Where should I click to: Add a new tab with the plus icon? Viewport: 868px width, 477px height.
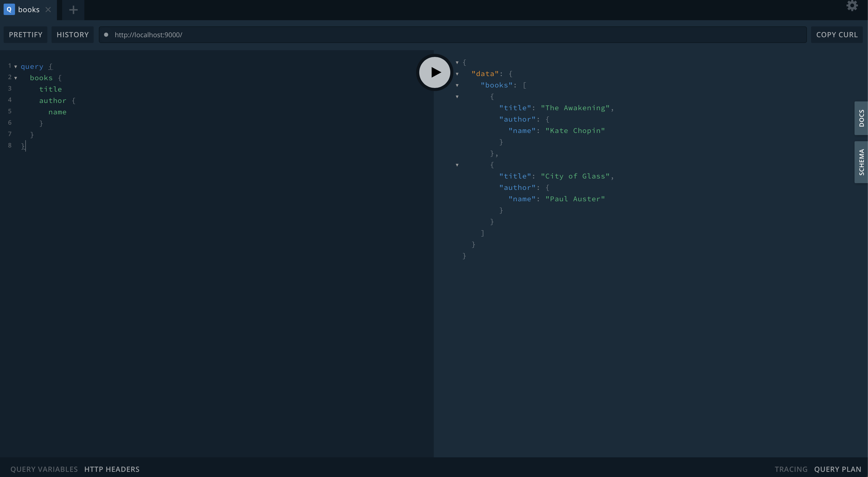(73, 10)
